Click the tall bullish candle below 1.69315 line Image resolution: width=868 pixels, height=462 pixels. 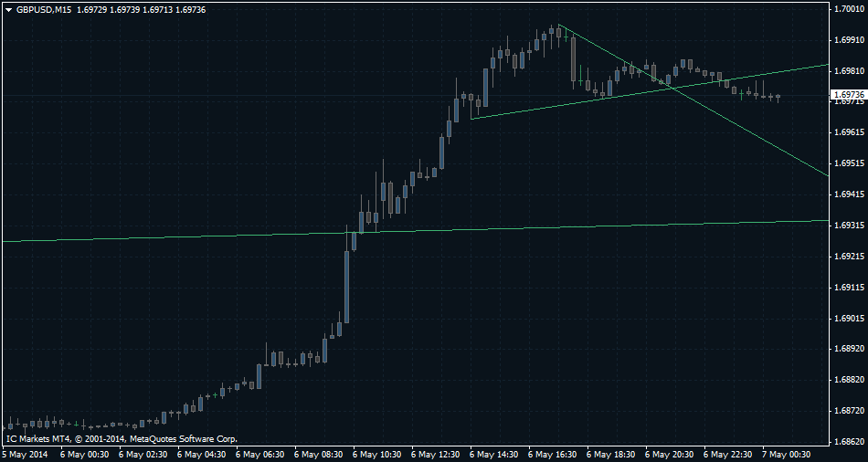[347, 285]
